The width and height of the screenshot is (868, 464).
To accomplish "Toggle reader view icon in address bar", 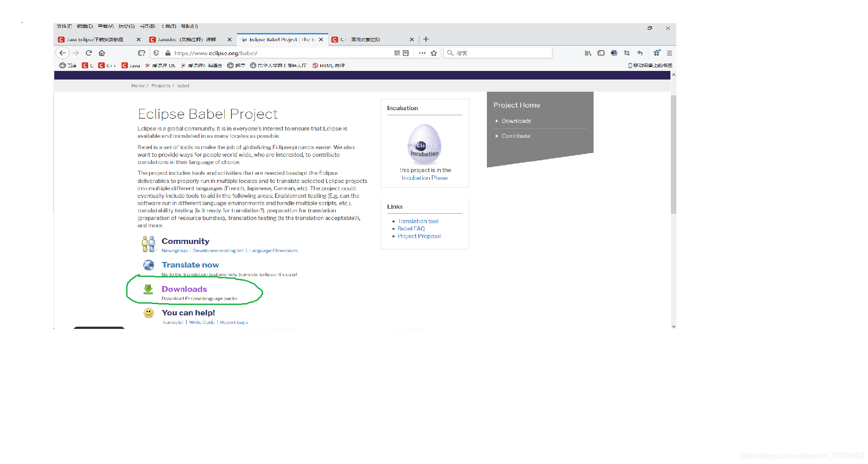I will click(406, 53).
